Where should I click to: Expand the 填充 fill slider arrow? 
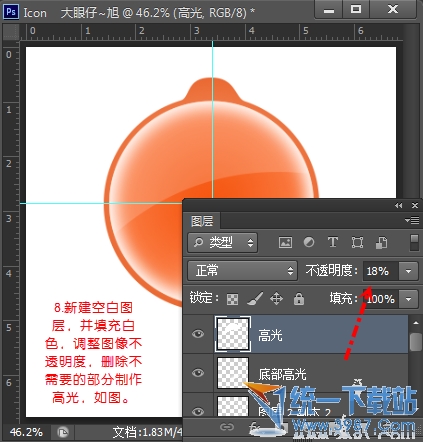click(x=409, y=299)
